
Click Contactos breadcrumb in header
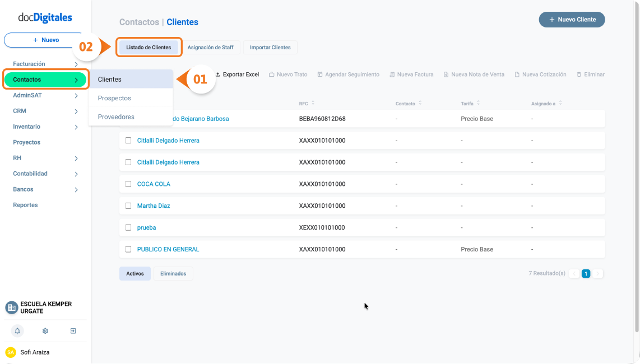coord(139,22)
